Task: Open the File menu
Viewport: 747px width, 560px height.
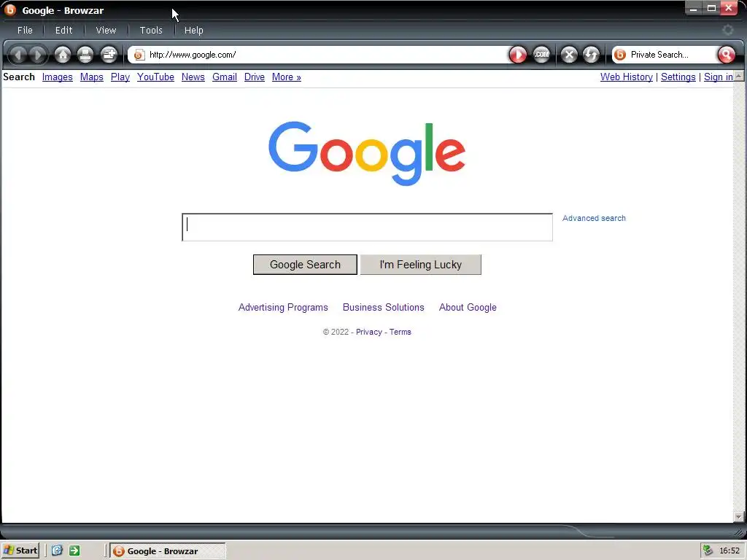Action: [x=25, y=31]
